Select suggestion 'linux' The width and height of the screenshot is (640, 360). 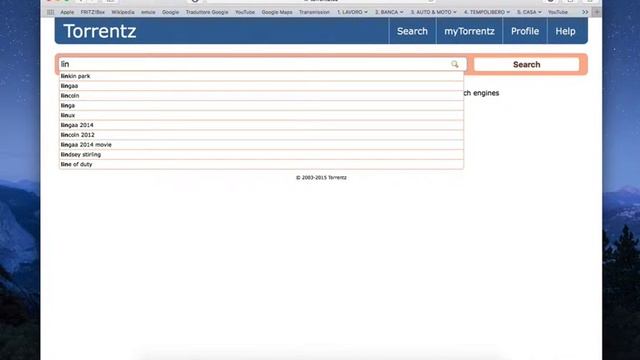[261, 115]
